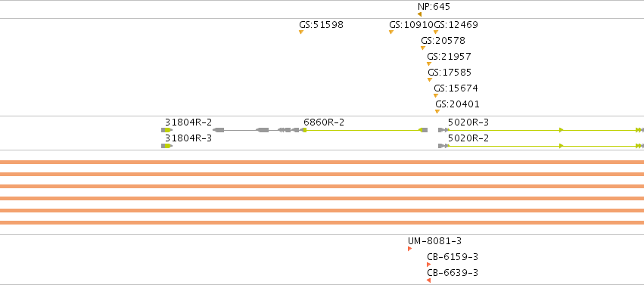Click the NP:645 insertion marker
The width and height of the screenshot is (644, 285).
(419, 14)
